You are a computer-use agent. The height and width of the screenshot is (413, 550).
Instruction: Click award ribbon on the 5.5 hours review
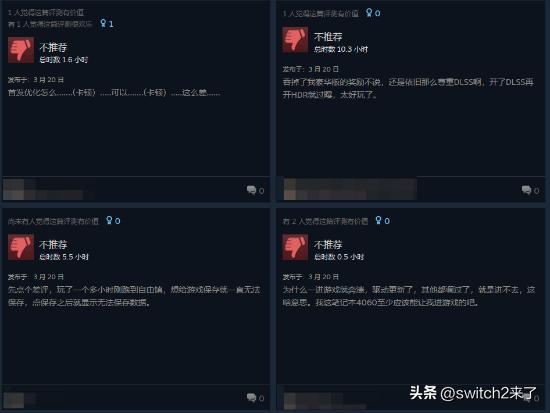coord(109,220)
